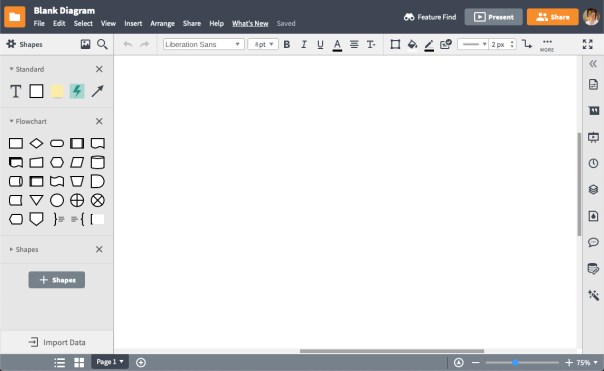This screenshot has width=604, height=371.
Task: Open the Insert menu
Action: point(133,24)
